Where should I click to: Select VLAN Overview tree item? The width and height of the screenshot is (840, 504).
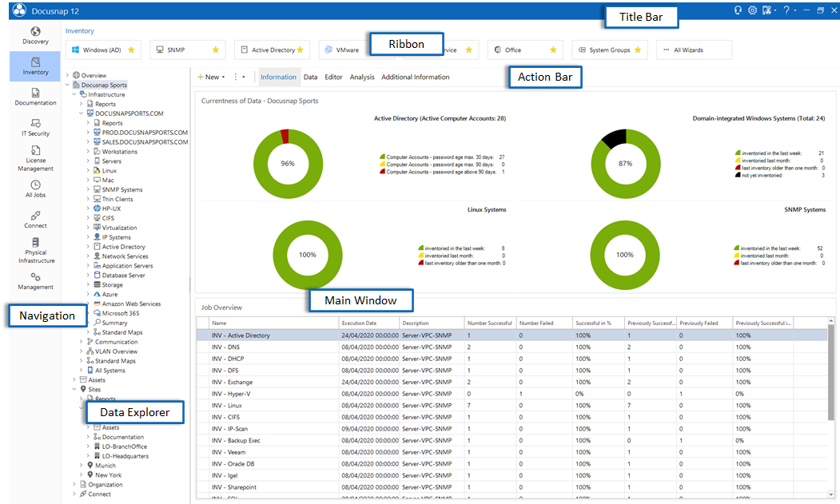tap(116, 351)
